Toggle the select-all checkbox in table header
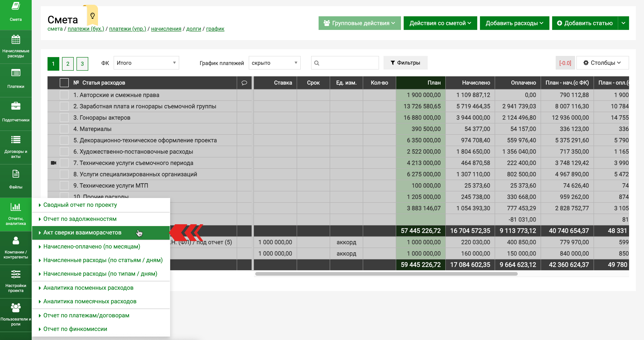This screenshot has width=644, height=340. pyautogui.click(x=64, y=83)
